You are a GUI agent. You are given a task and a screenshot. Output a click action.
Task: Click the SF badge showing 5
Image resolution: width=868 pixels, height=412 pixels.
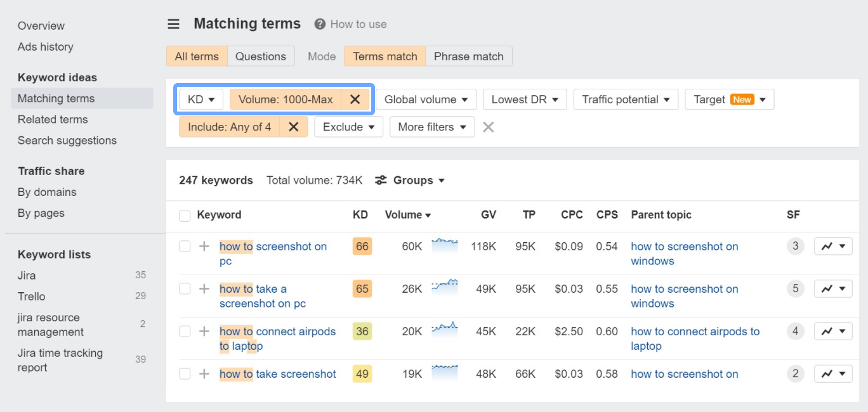pyautogui.click(x=795, y=289)
